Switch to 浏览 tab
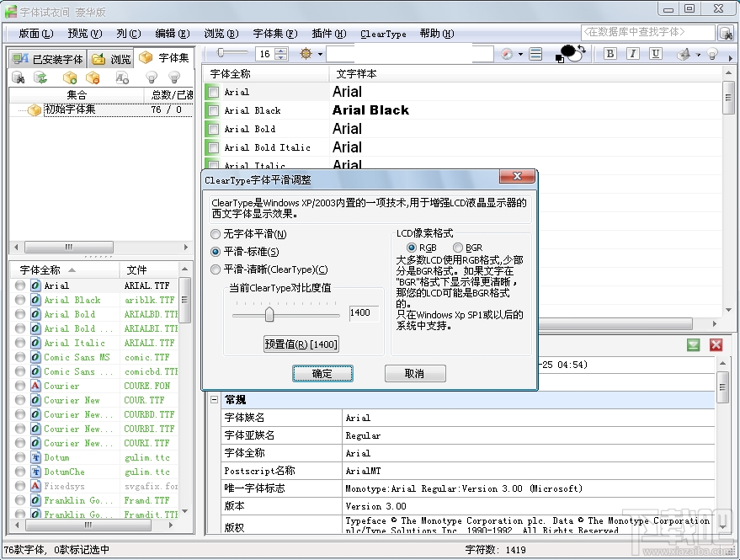 tap(111, 59)
